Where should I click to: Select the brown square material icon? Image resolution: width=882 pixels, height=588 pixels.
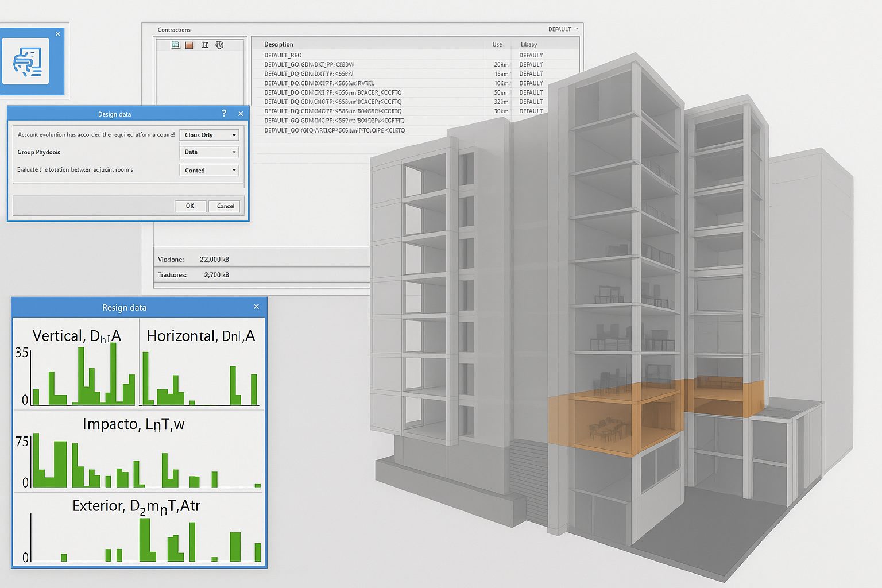[x=189, y=45]
